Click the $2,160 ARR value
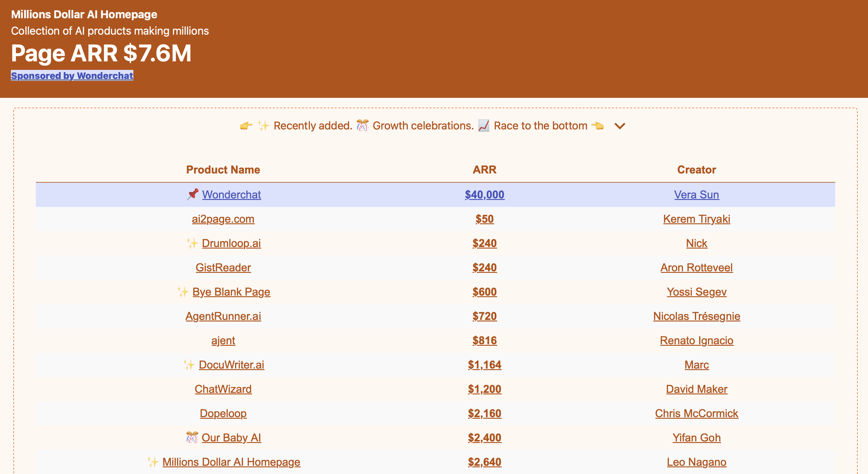The image size is (868, 474). [x=484, y=413]
